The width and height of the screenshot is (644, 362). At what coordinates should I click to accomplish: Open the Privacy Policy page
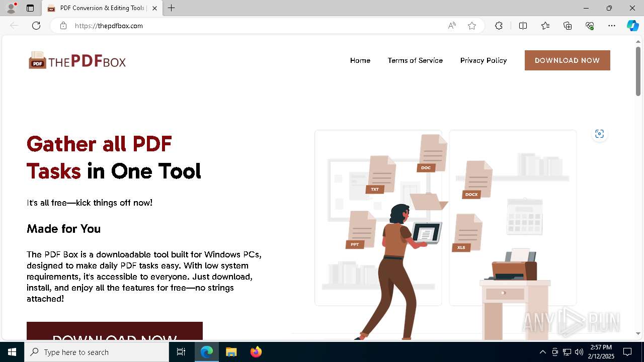coord(484,60)
